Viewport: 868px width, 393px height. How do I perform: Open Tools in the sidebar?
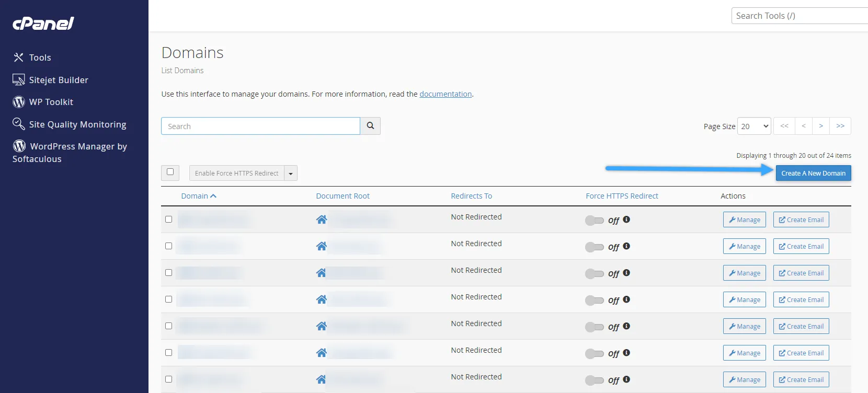[32, 57]
